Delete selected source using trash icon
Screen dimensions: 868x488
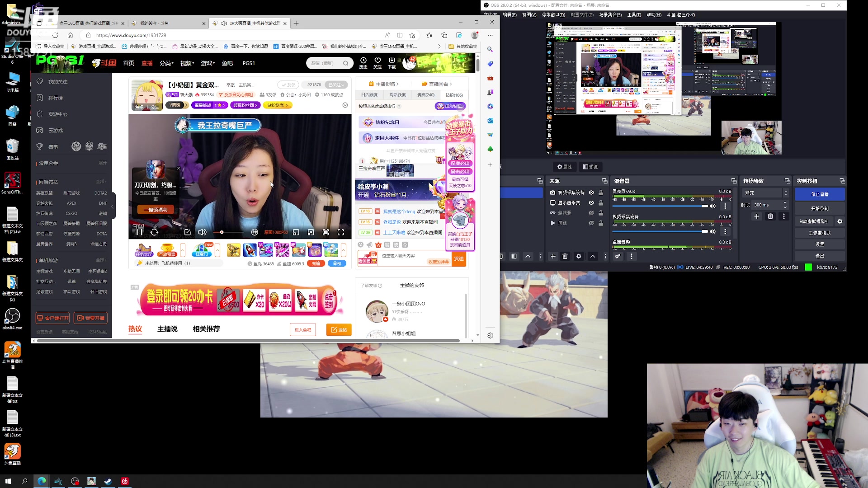(x=565, y=256)
